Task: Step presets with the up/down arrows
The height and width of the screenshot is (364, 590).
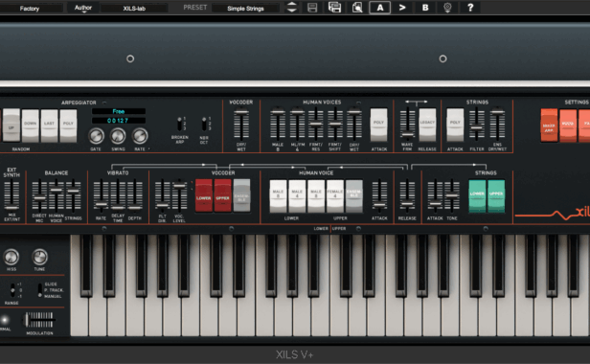Action: [x=291, y=8]
